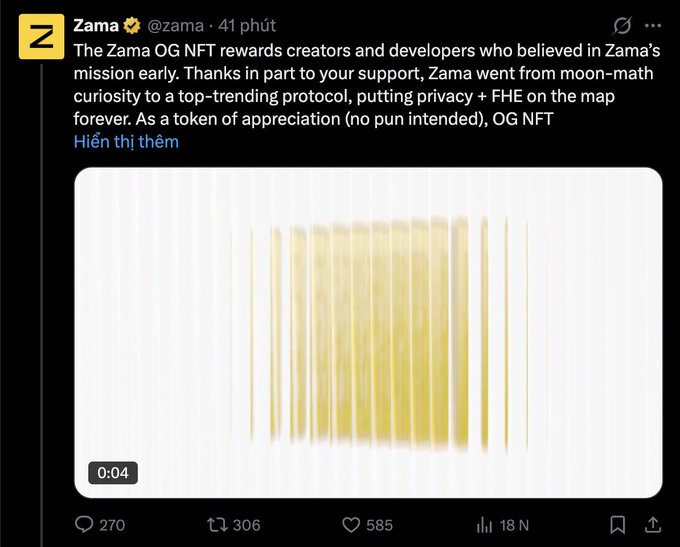Click the '18 N' views count
Screen dimensions: 680x547
515,525
